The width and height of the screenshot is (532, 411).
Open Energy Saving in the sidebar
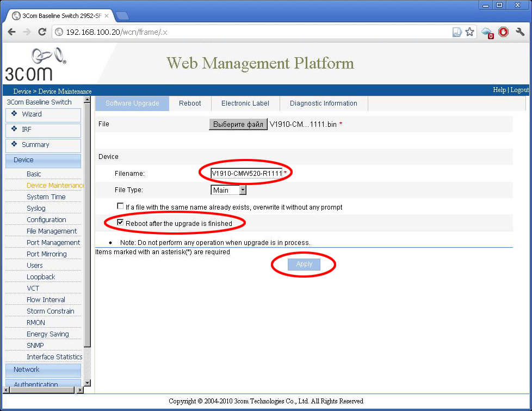click(48, 334)
